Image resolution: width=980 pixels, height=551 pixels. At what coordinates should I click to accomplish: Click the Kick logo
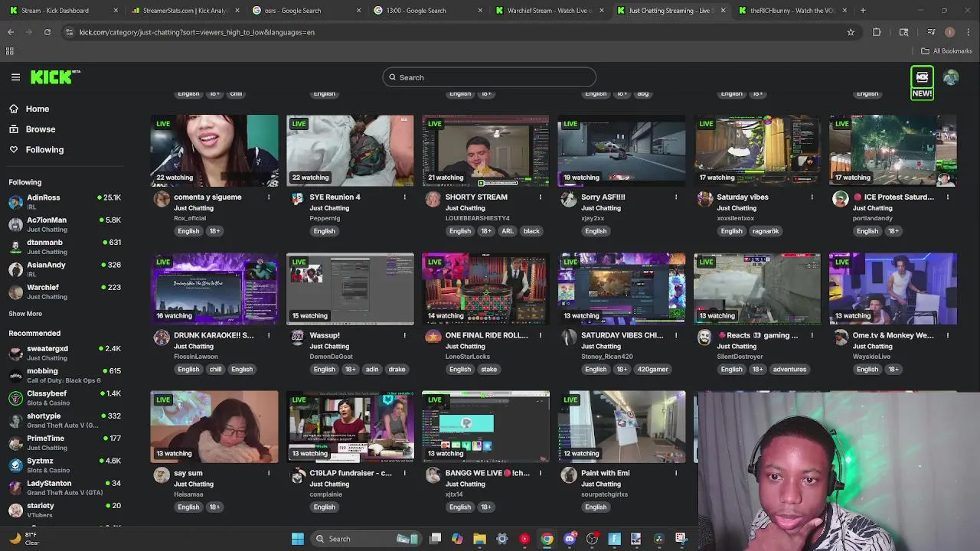55,77
